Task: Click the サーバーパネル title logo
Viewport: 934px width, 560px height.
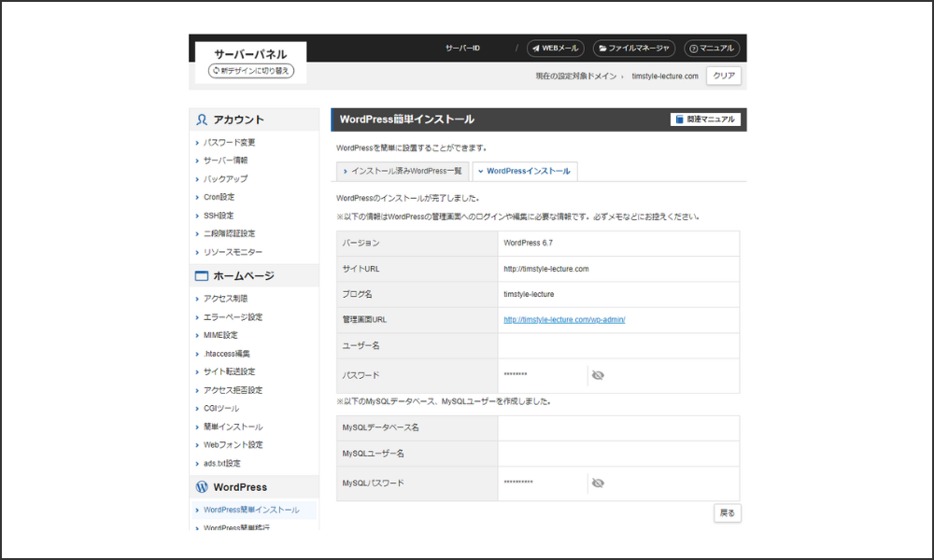Action: (250, 54)
